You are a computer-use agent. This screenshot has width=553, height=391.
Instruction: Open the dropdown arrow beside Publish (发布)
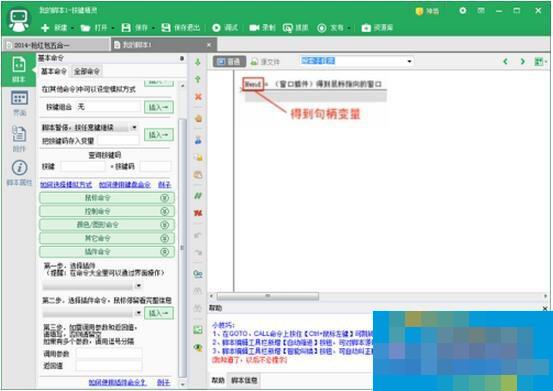pos(349,28)
